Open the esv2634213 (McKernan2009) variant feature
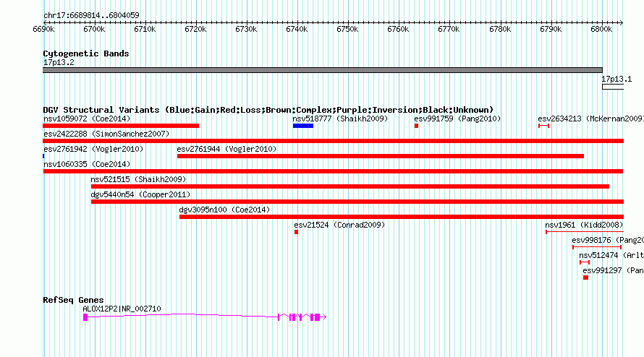 coord(544,126)
